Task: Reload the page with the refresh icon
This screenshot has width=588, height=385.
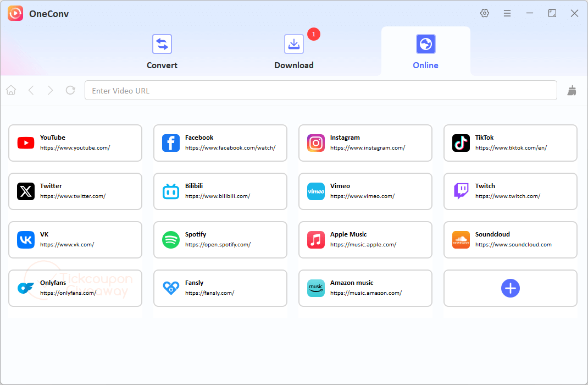Action: coord(70,90)
